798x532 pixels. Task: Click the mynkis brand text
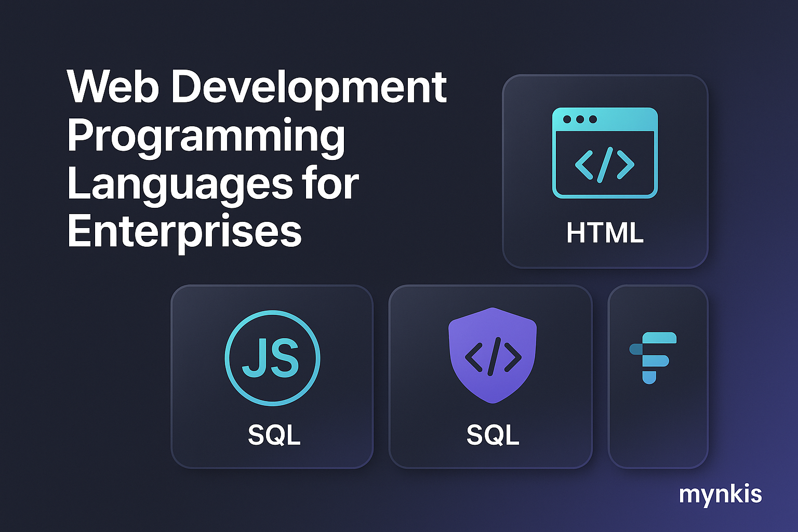pyautogui.click(x=720, y=495)
